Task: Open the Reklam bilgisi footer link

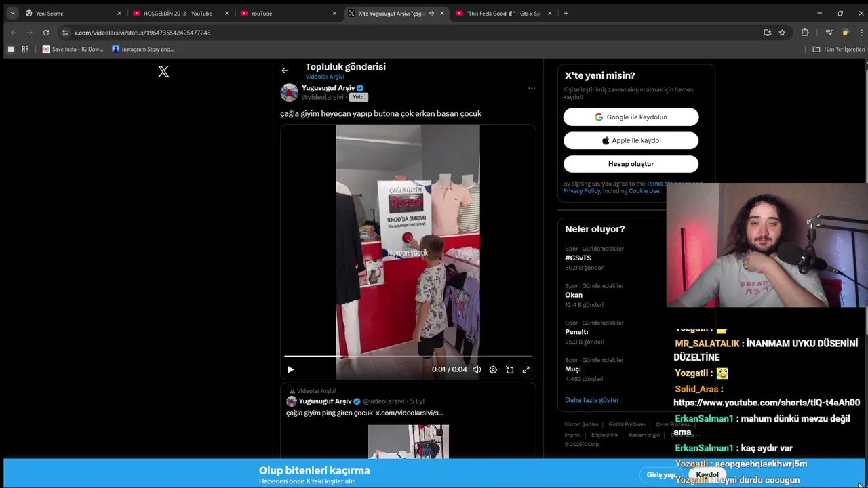Action: click(644, 435)
